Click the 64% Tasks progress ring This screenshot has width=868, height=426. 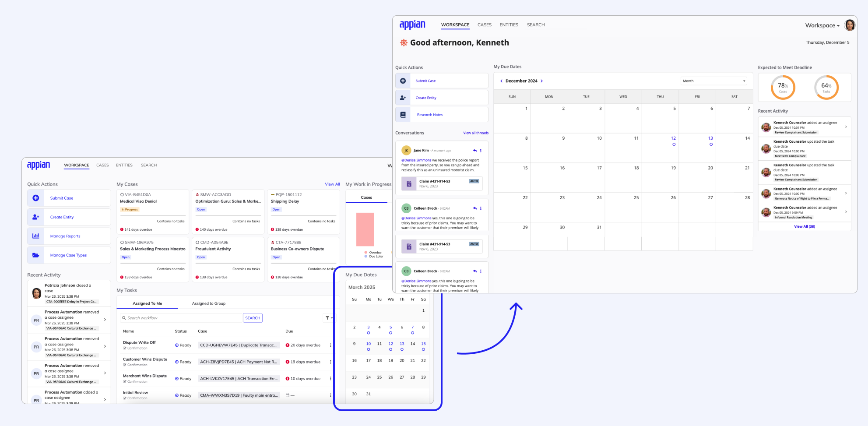click(x=826, y=88)
